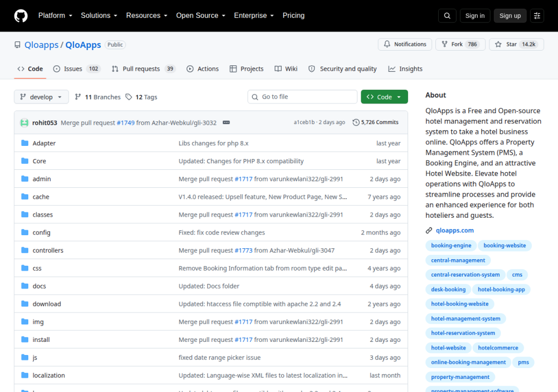Viewport: 558px width, 392px height.
Task: Click the img folder icon
Action: [x=25, y=322]
